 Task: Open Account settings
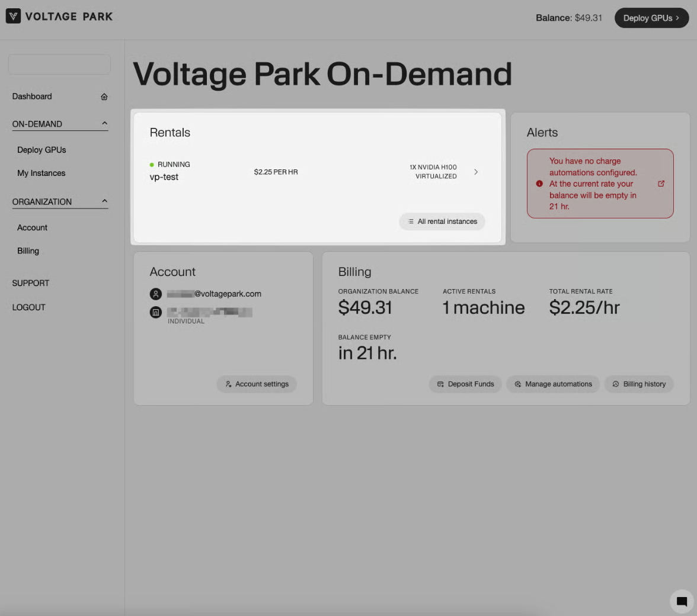click(257, 384)
